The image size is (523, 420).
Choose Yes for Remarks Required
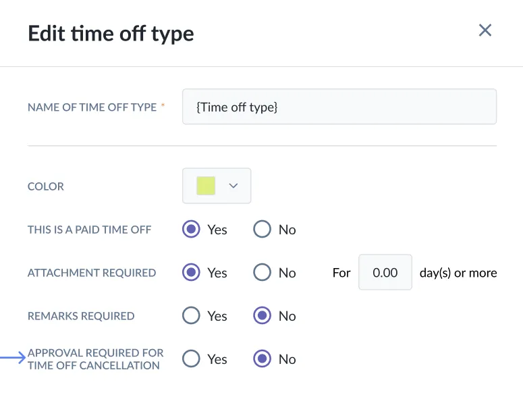(x=192, y=316)
